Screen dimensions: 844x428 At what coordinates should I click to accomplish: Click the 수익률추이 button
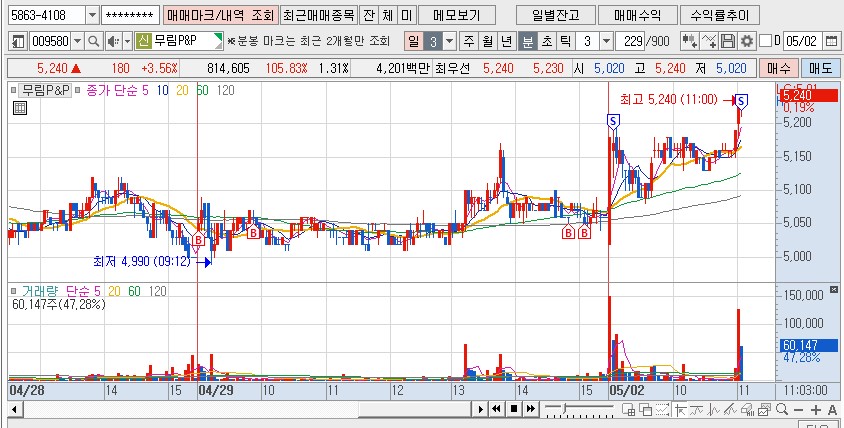720,15
